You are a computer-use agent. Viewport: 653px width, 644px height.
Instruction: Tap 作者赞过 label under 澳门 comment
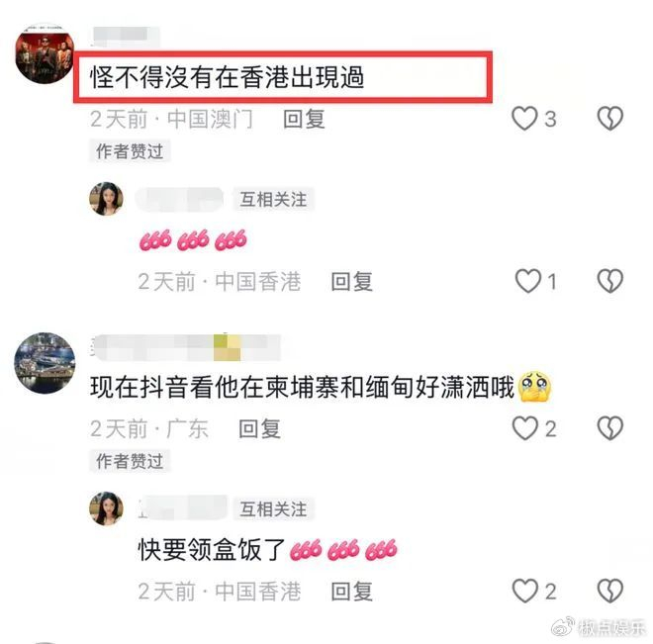pyautogui.click(x=130, y=151)
